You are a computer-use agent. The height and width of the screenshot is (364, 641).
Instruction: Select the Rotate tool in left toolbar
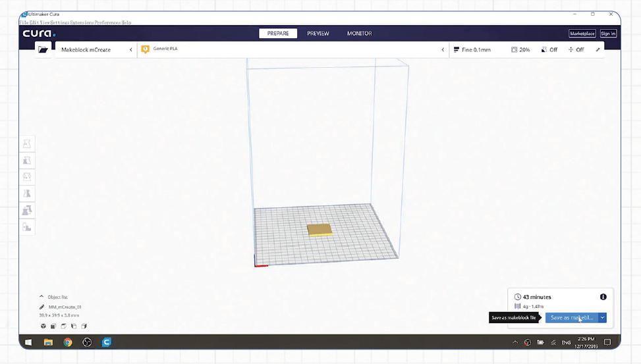[x=27, y=177]
